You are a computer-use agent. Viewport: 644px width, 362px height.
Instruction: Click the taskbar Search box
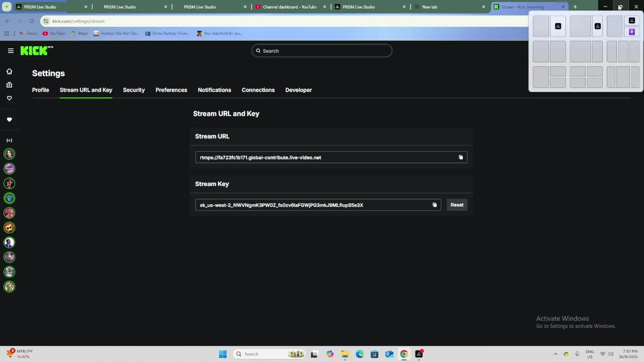tap(270, 354)
